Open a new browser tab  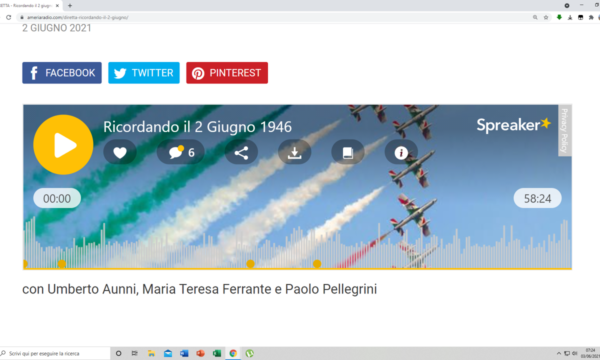point(70,5)
